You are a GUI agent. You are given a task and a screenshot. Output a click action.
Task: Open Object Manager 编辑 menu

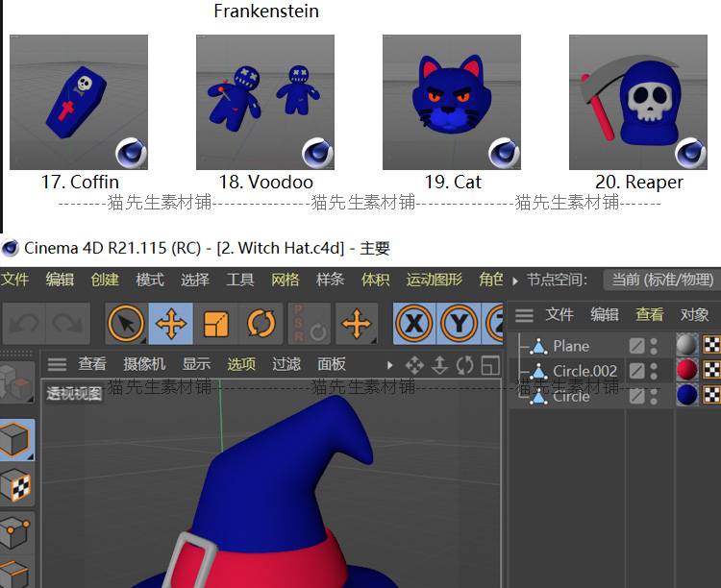pyautogui.click(x=605, y=315)
